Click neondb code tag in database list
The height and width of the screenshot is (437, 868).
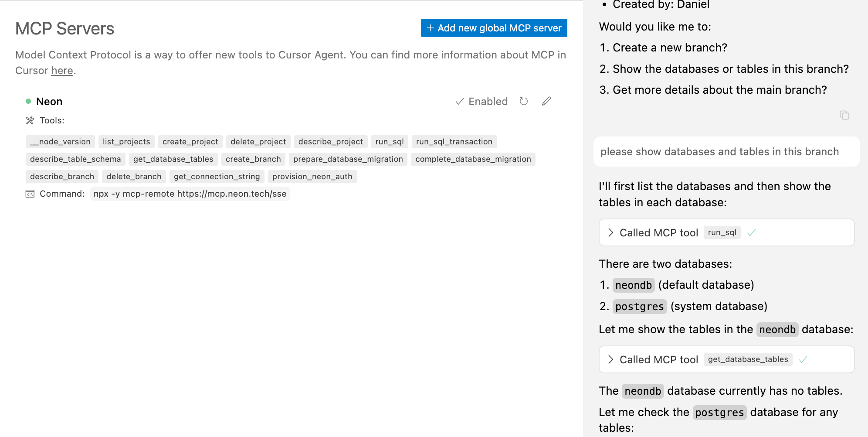[634, 285]
